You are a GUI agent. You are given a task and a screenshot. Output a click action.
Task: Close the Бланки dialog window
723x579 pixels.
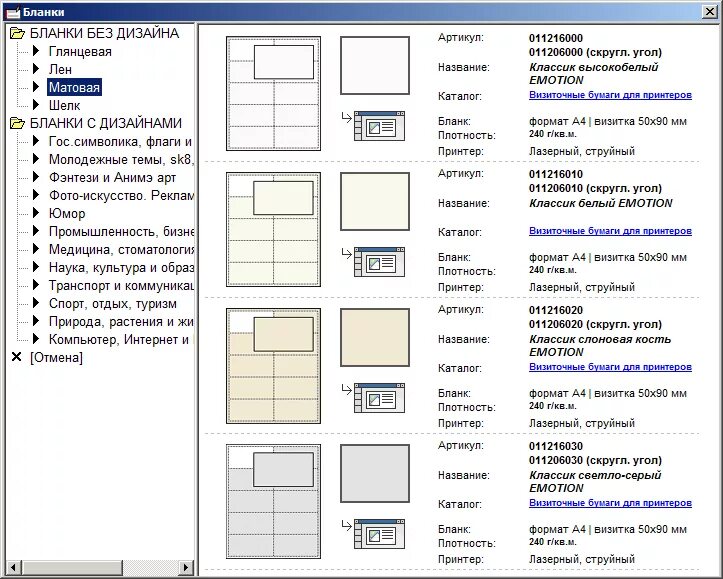(710, 12)
